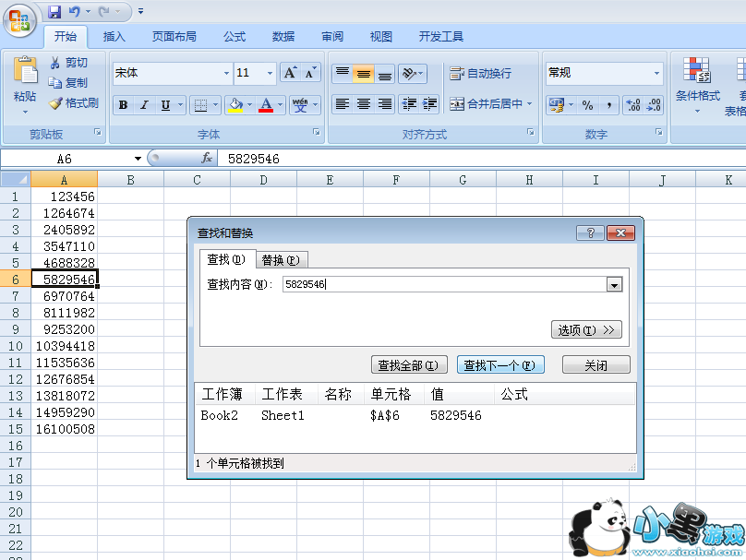Toggle underline formatting

pos(165,105)
